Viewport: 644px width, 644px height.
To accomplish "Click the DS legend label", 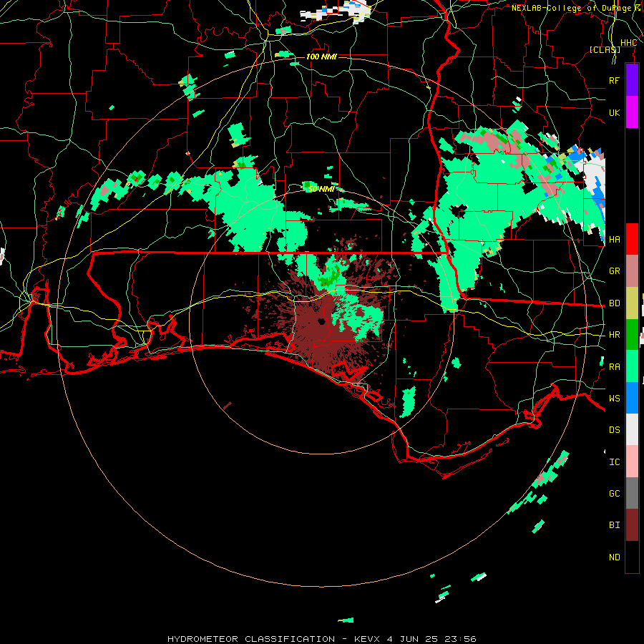I will click(x=614, y=429).
